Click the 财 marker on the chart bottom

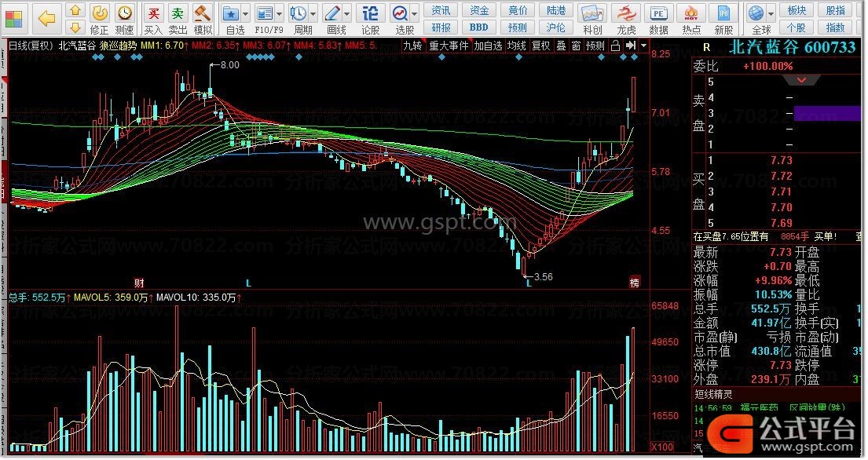(139, 283)
